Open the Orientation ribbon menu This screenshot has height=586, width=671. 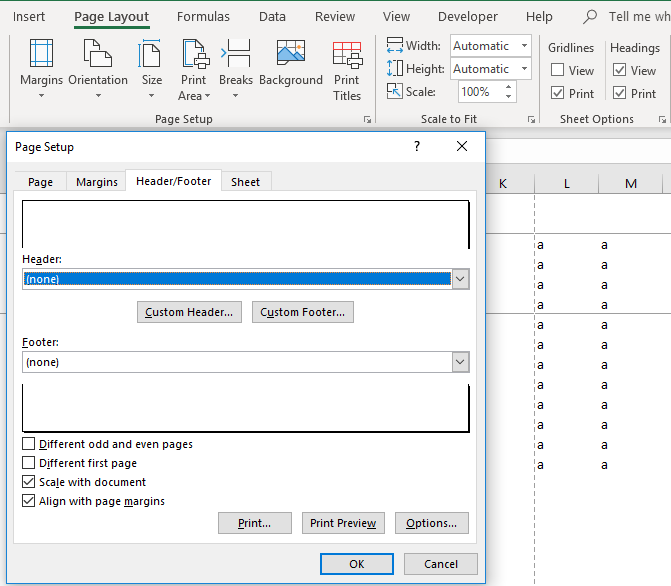(98, 68)
